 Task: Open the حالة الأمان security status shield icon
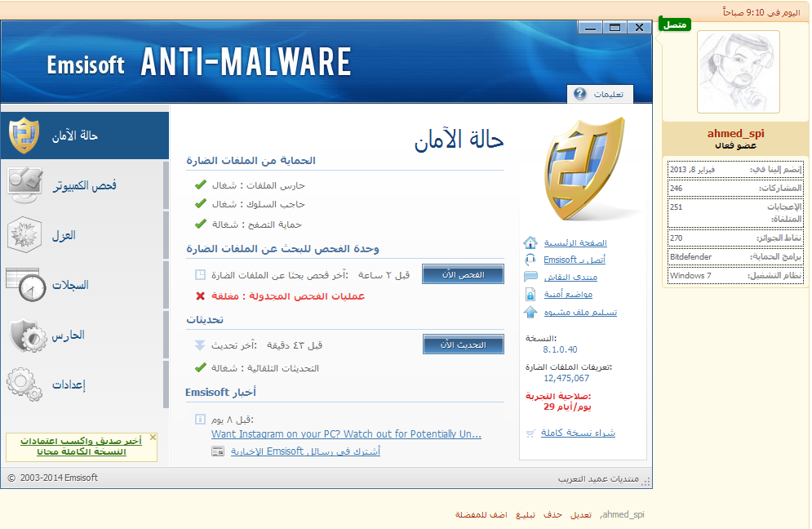24,136
